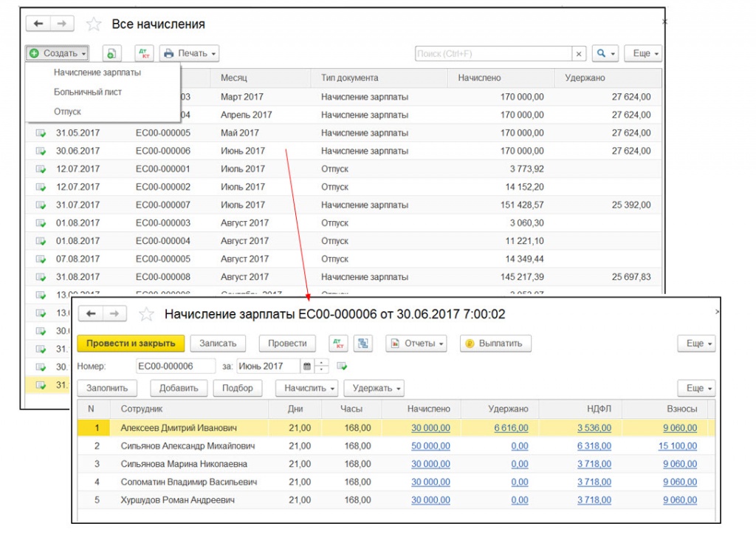The height and width of the screenshot is (535, 756).
Task: Click the document structure icon next to Дт/Кт
Action: pos(363,344)
